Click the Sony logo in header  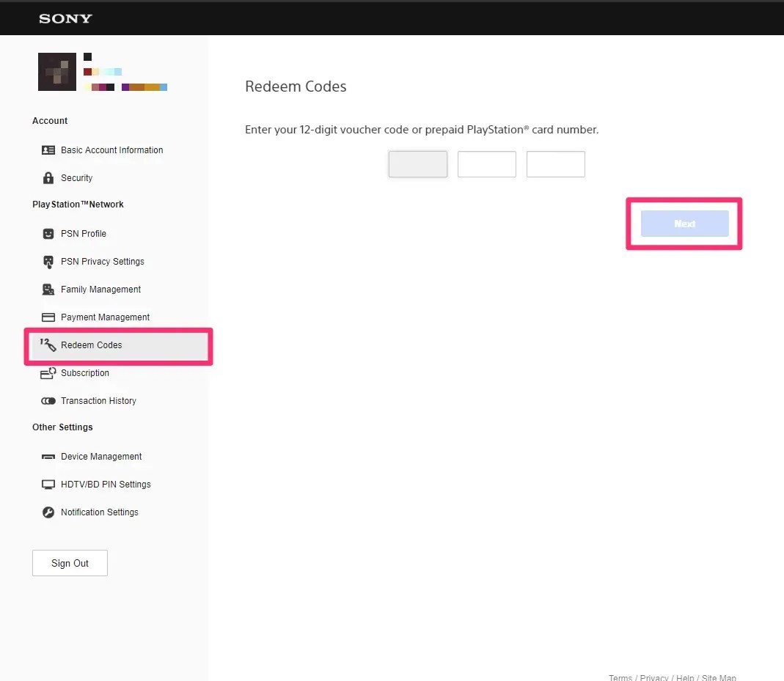tap(65, 18)
